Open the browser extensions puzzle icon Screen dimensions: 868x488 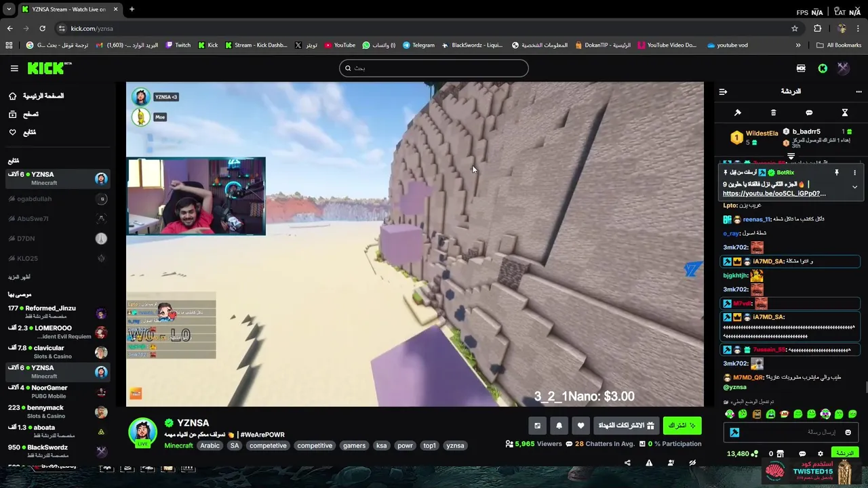[x=818, y=28]
